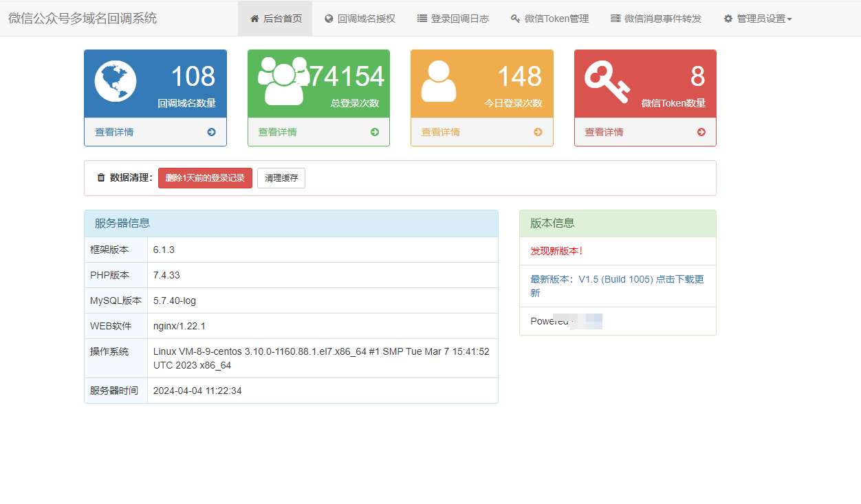Screen dimensions: 861x504
Task: Click the key icon beside 微信Token管理
Action: (516, 19)
